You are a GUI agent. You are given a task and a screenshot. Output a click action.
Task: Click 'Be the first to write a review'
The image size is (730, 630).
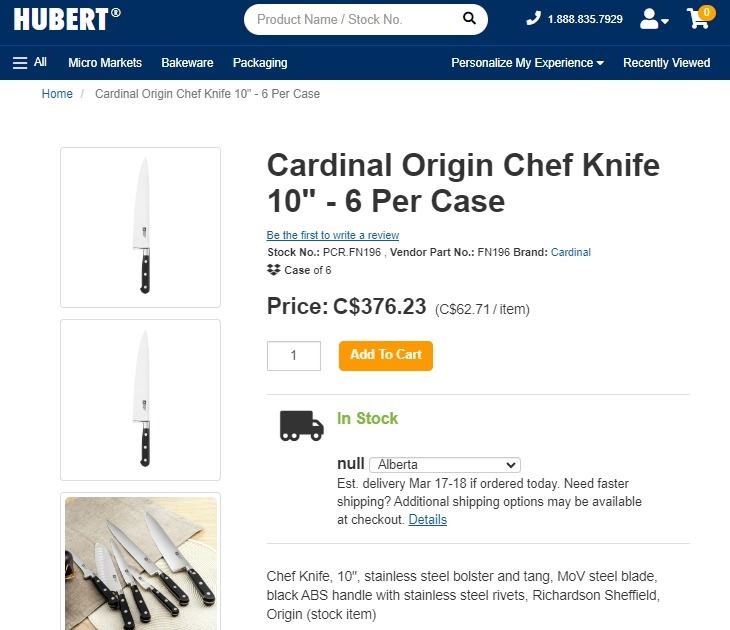[333, 235]
